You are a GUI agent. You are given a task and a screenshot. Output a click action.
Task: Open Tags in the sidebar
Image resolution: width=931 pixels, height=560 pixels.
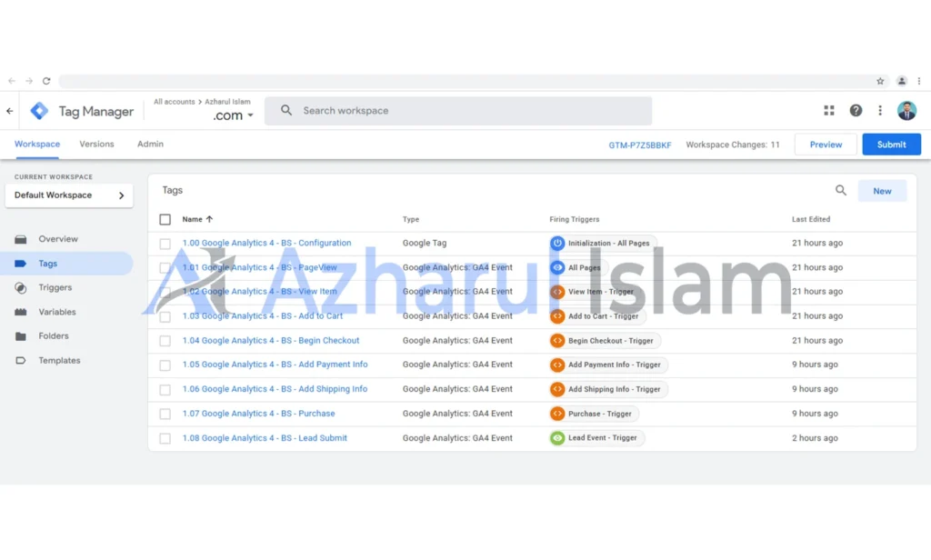pos(66,264)
